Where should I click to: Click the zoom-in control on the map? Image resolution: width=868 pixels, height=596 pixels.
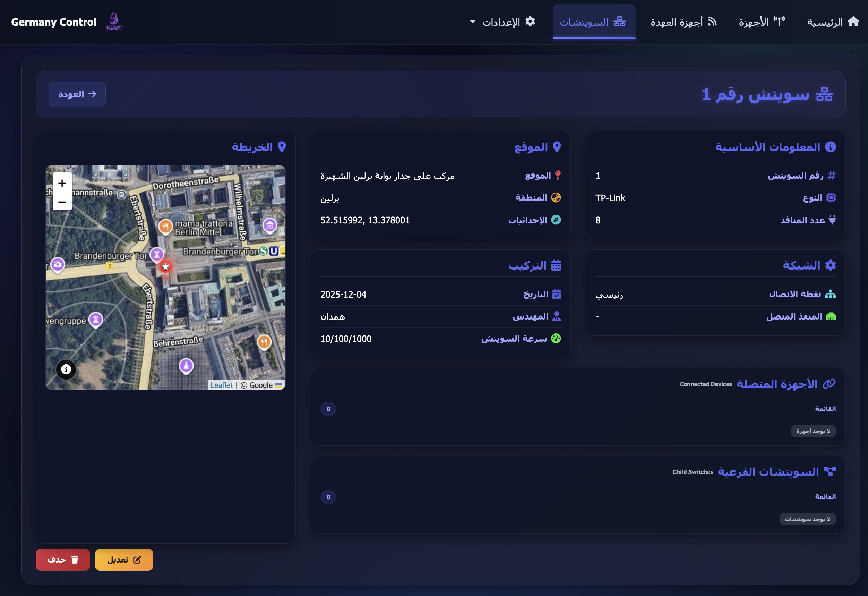pos(62,183)
